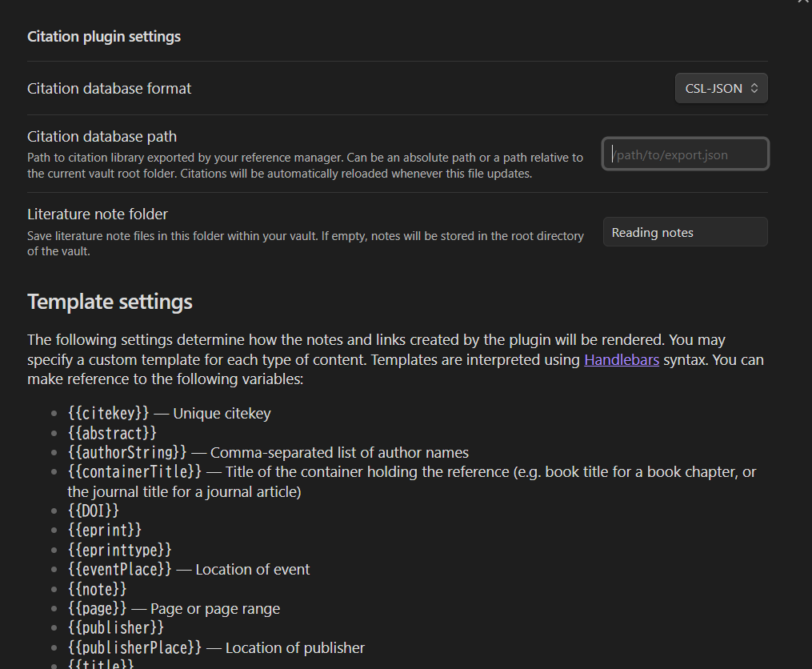Open the Handlebars syntax link
The image size is (812, 669).
click(x=622, y=359)
